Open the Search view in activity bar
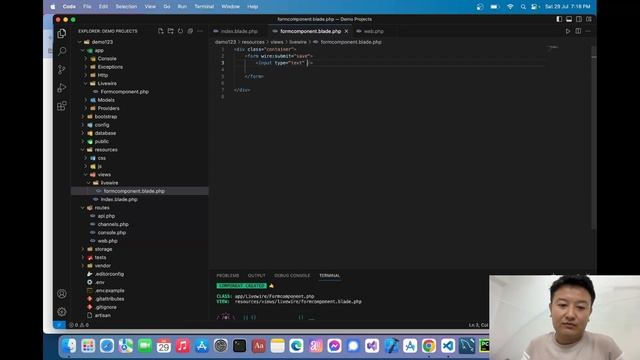Screen dimensions: 640x360 [x=62, y=51]
